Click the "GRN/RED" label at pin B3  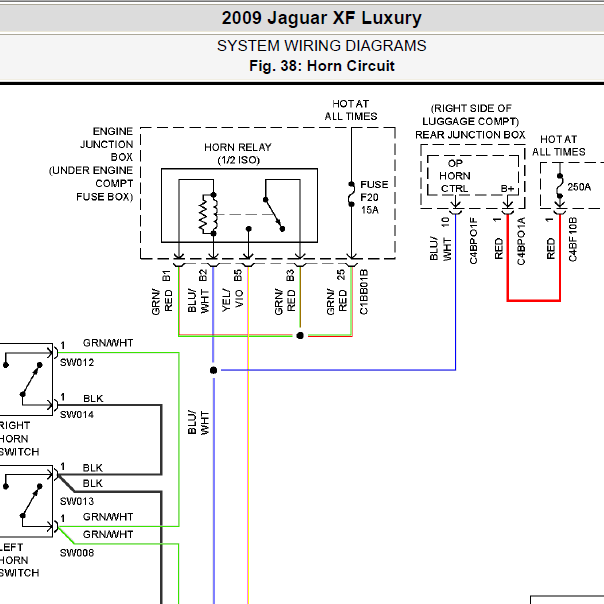[285, 302]
